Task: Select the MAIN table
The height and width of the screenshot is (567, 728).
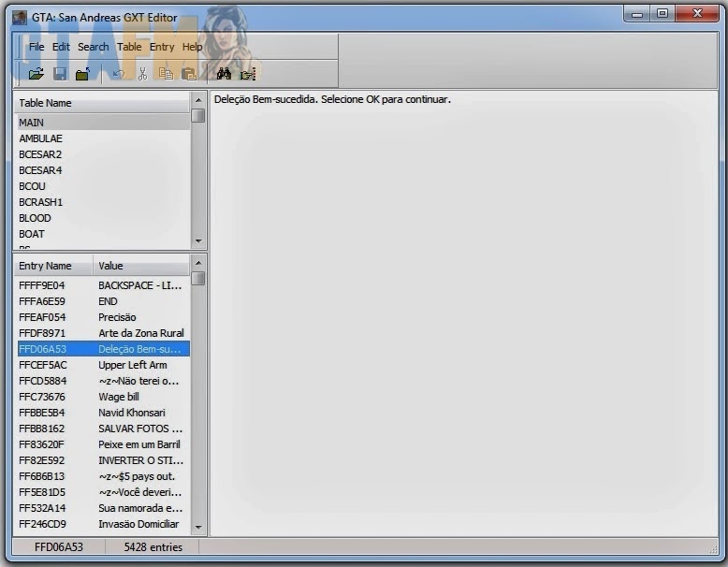Action: [x=102, y=123]
